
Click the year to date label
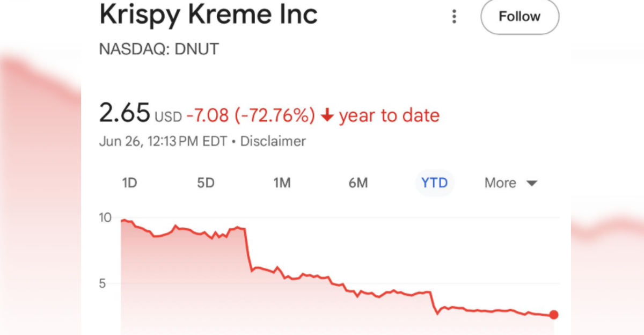[x=389, y=115]
